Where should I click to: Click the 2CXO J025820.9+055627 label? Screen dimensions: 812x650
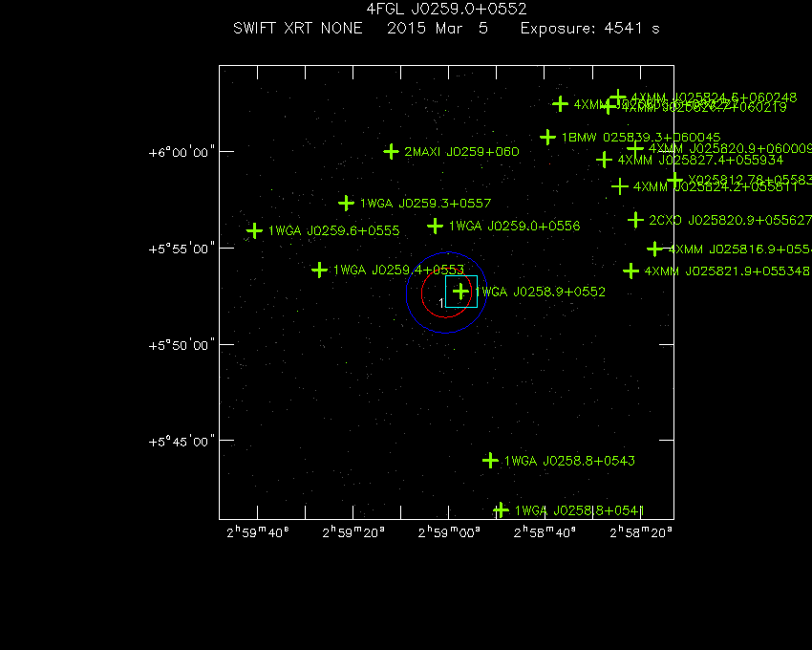pyautogui.click(x=730, y=220)
